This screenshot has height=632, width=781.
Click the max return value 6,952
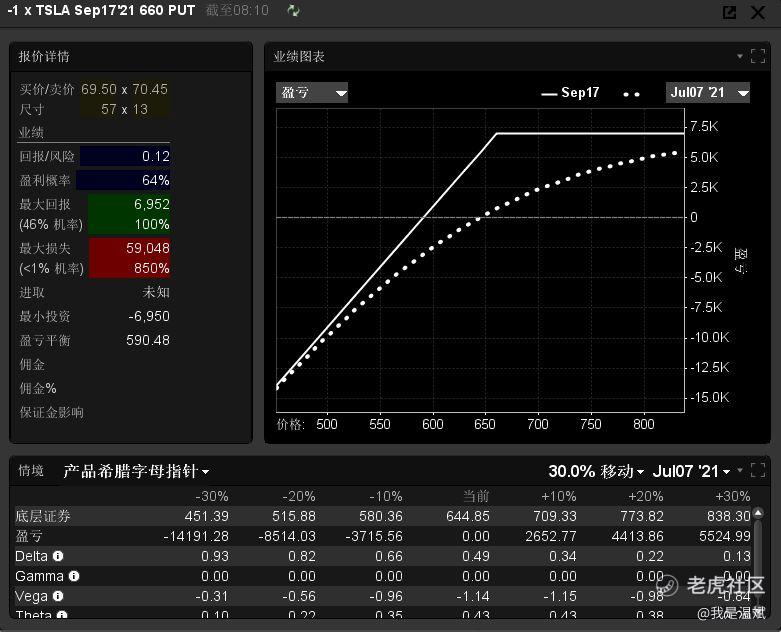(151, 204)
